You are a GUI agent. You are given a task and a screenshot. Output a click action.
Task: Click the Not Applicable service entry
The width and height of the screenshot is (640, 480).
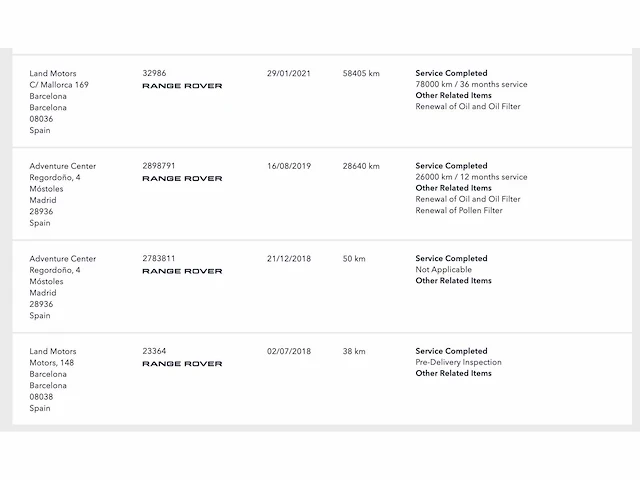[443, 270]
